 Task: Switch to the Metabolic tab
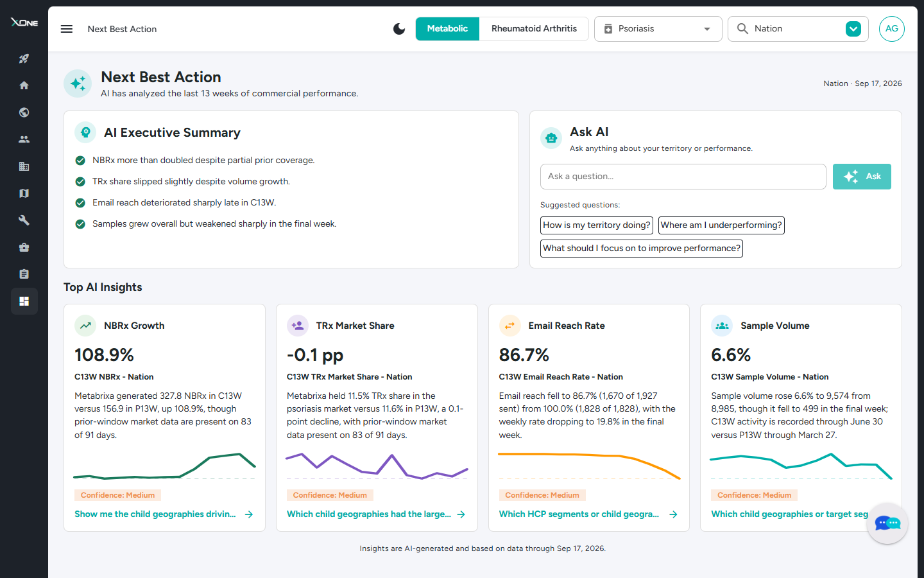click(447, 29)
